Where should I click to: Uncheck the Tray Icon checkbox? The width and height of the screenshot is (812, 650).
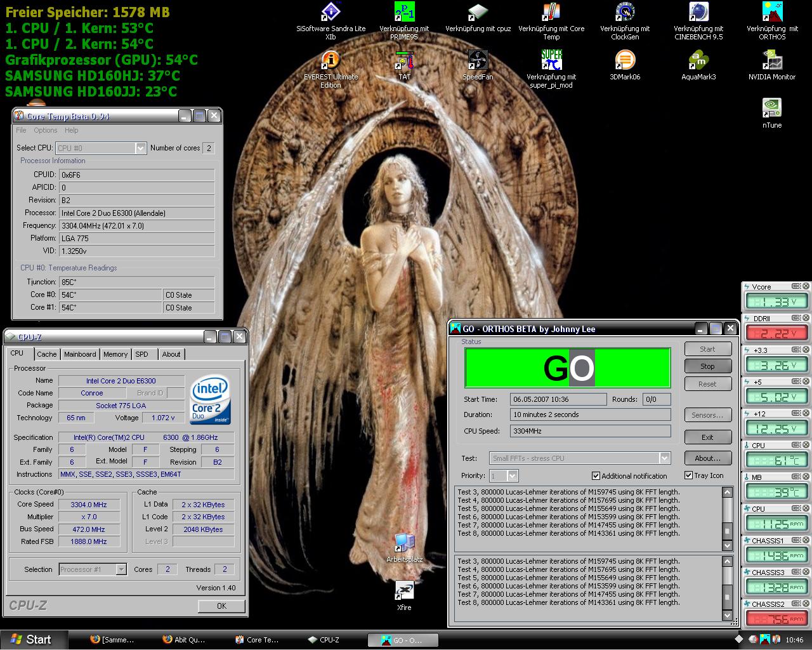(x=688, y=475)
